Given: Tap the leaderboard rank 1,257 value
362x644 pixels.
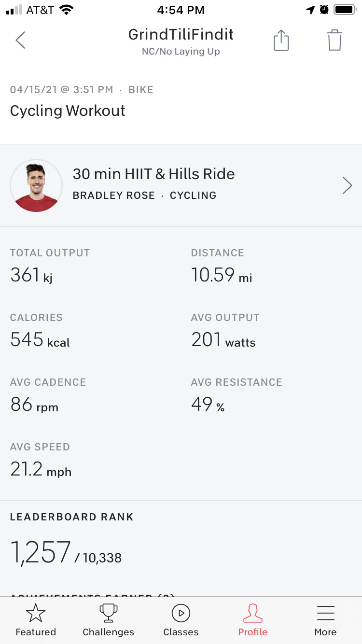Looking at the screenshot, I should (41, 552).
